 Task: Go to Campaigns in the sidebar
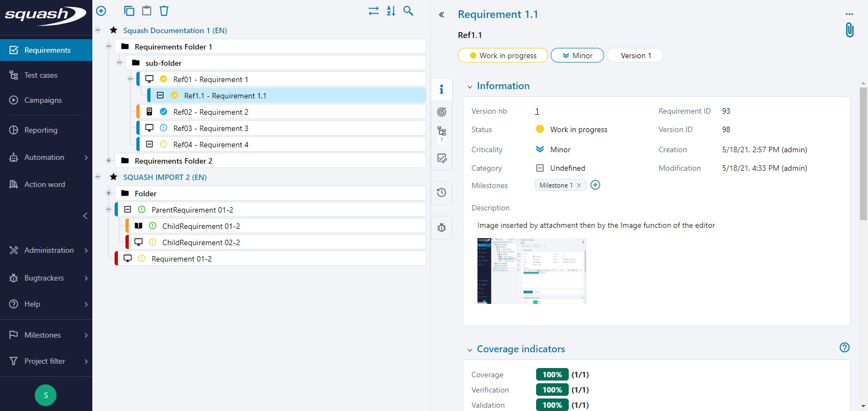(43, 100)
